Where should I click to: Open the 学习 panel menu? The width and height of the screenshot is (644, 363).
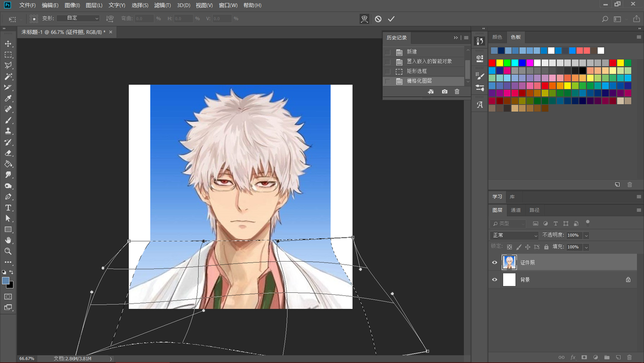pyautogui.click(x=639, y=197)
